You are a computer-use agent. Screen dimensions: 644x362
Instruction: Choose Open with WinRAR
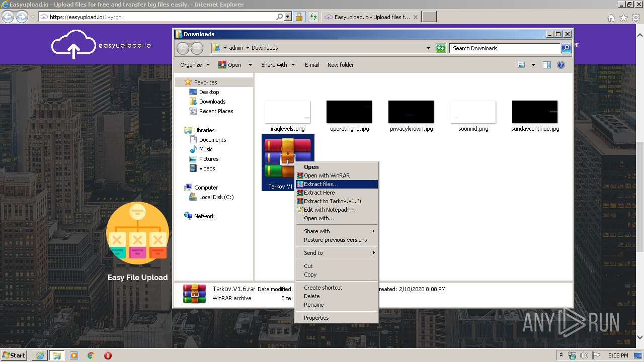[x=336, y=175]
